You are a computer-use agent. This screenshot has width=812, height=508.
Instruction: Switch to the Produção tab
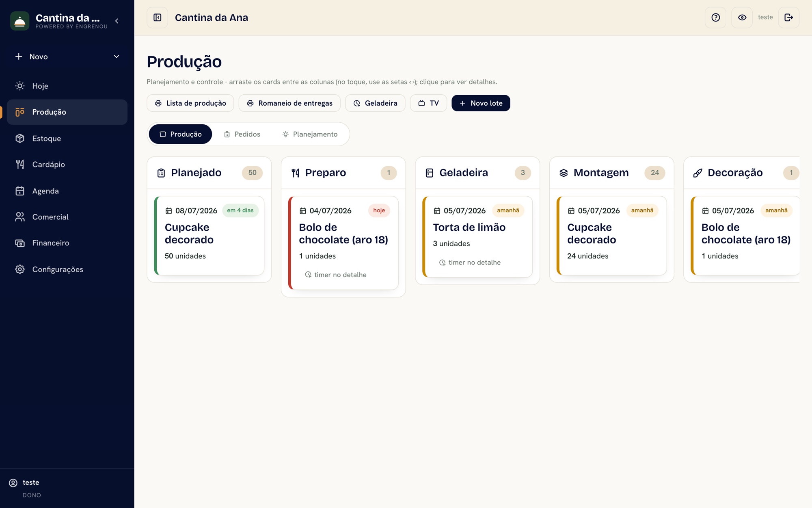pos(180,134)
